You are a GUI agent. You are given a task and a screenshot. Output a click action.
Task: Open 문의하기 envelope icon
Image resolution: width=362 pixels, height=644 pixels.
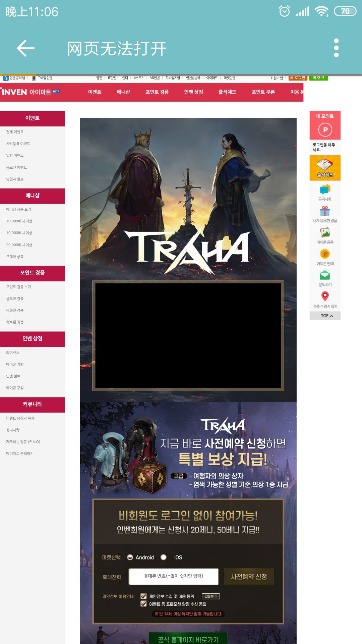(x=325, y=275)
